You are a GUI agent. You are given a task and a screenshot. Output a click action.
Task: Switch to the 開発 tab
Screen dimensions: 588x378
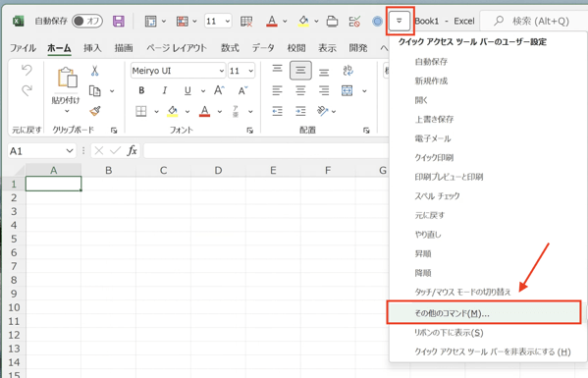click(357, 48)
